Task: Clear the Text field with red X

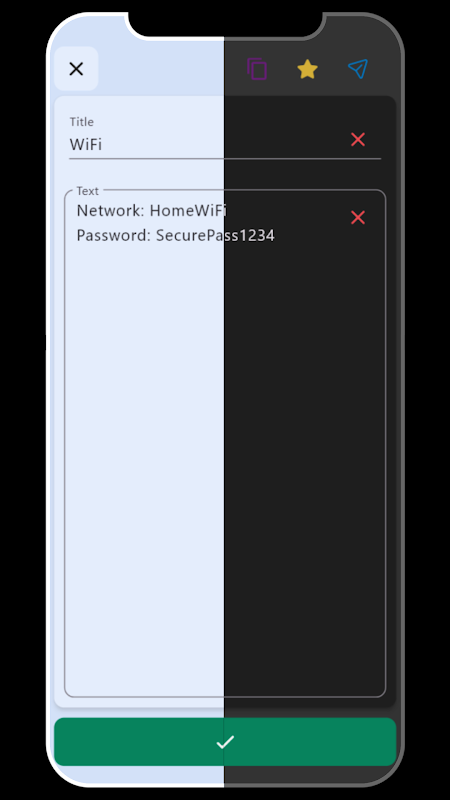Action: (358, 217)
